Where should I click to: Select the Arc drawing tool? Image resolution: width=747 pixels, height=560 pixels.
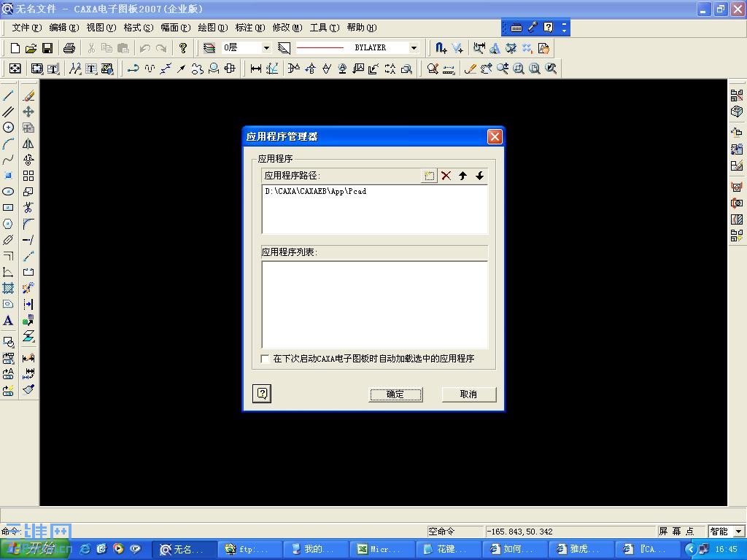pyautogui.click(x=8, y=144)
